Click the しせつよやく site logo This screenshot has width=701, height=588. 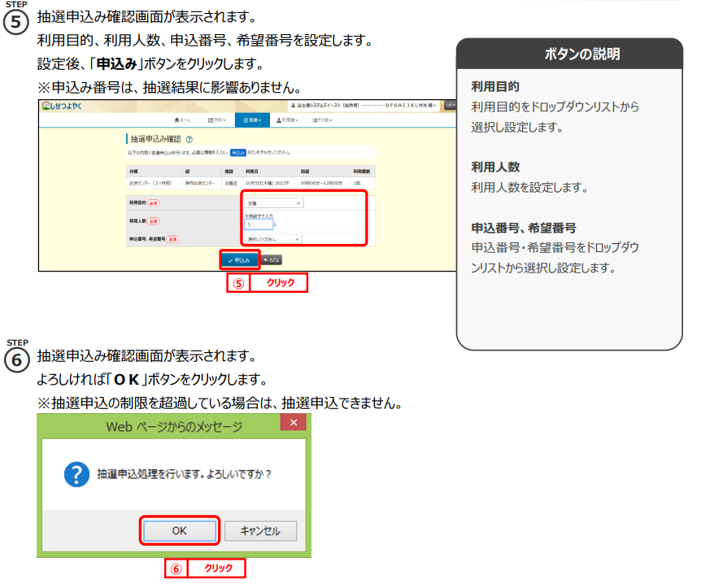62,106
